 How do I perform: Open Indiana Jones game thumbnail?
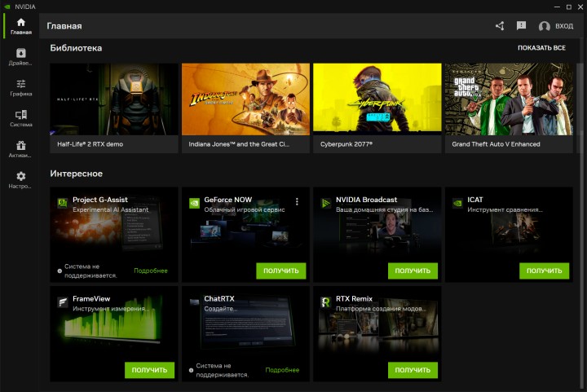pos(245,99)
